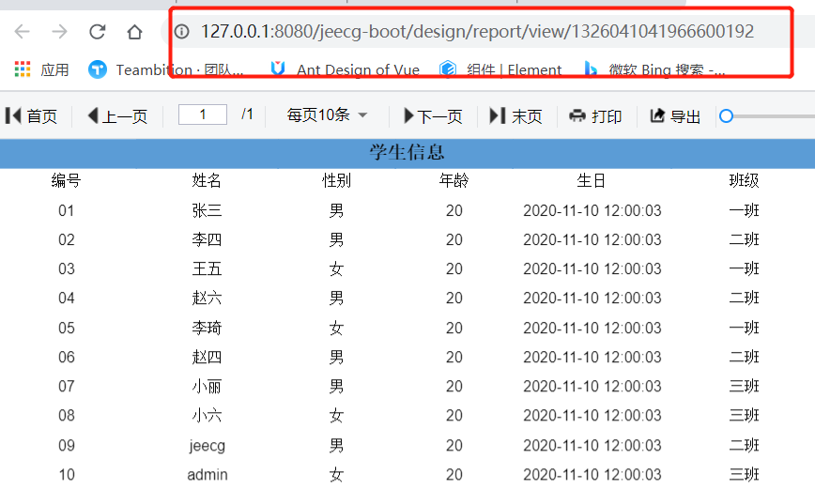Select the name cell 小丽
Viewport: 815px width, 504px height.
[207, 386]
